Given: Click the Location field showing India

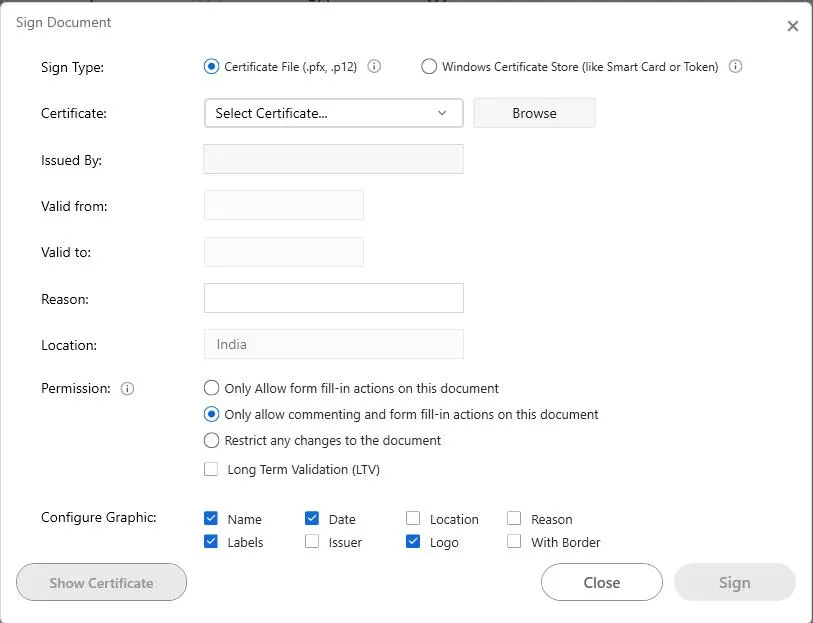Looking at the screenshot, I should [333, 344].
